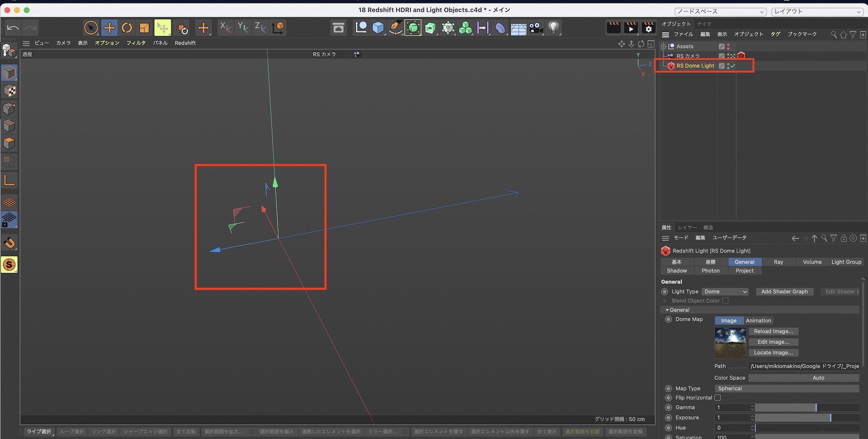Click the Cube primitive icon
868x439 pixels.
378,28
